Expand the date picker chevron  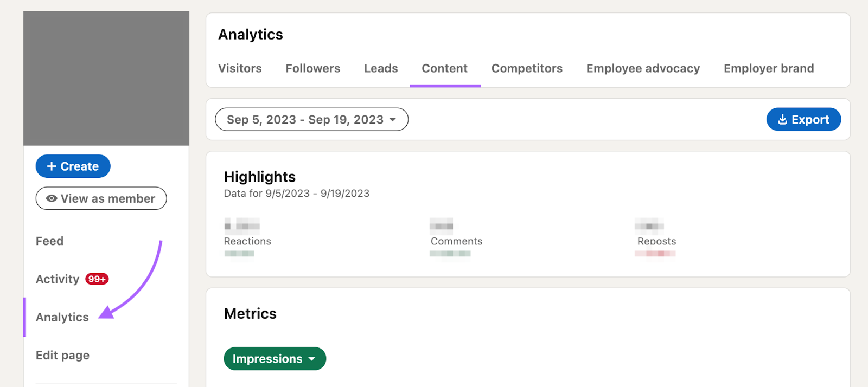pyautogui.click(x=392, y=120)
